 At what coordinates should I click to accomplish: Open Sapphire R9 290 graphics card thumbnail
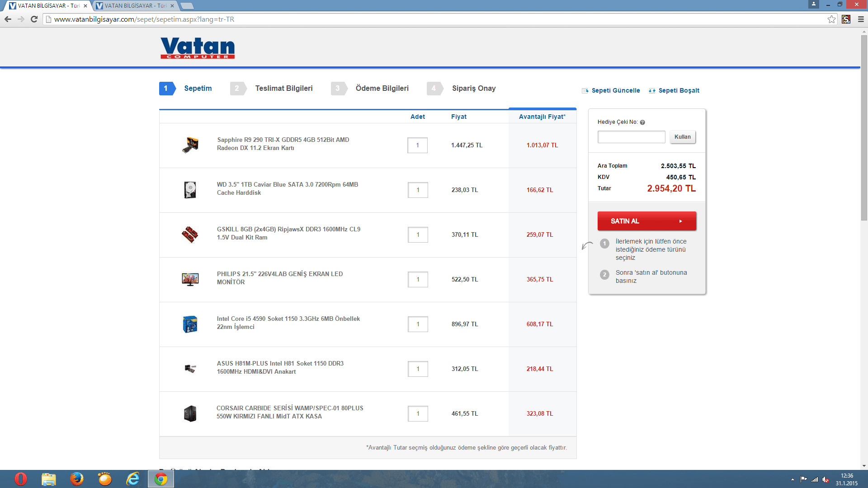(x=190, y=145)
